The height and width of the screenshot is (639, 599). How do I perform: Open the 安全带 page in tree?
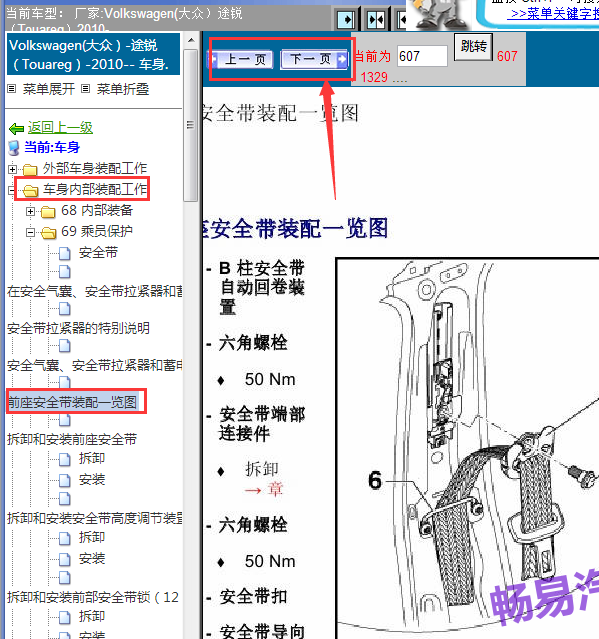98,253
